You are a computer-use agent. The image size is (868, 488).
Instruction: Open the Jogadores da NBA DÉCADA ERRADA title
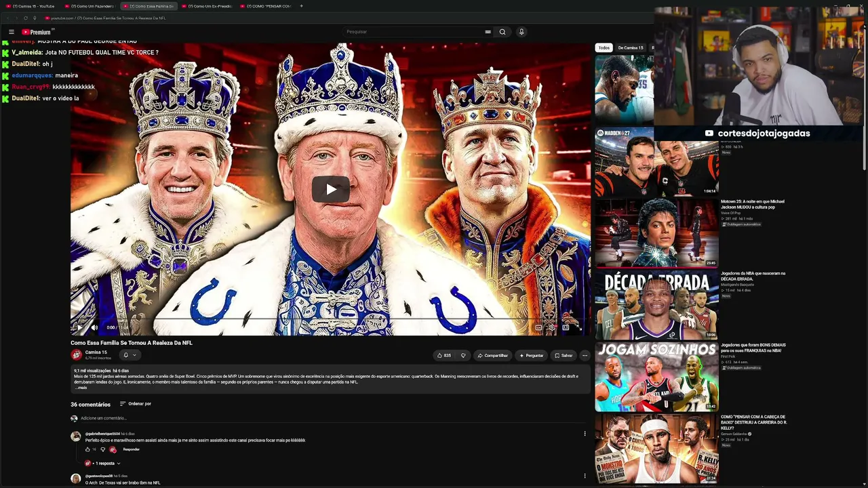pos(753,276)
